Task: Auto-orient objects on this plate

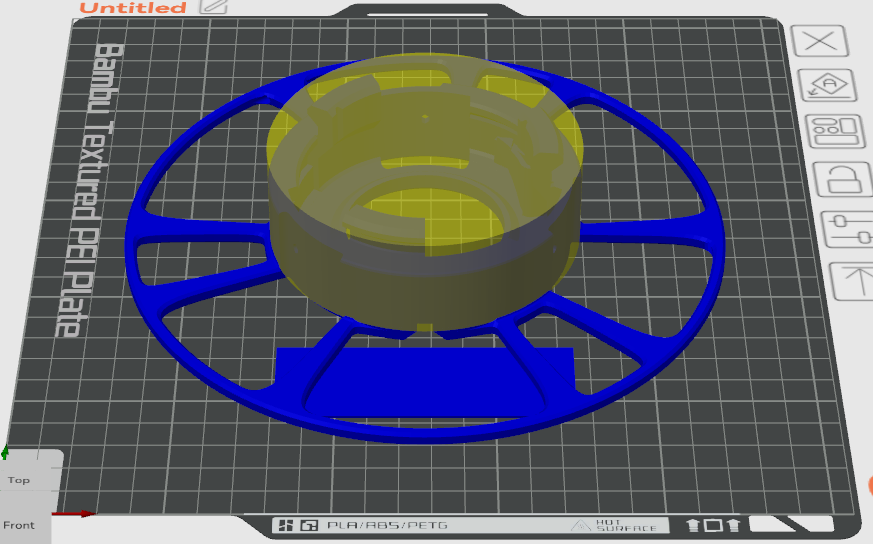Action: [x=828, y=85]
